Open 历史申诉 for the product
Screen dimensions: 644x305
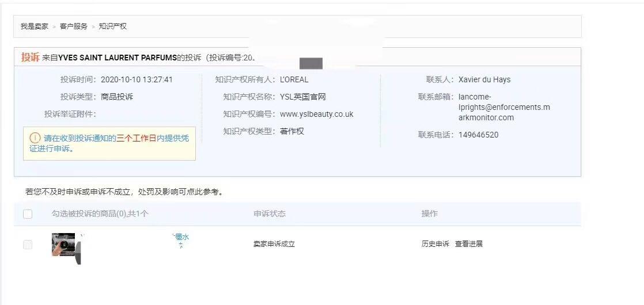coord(435,244)
